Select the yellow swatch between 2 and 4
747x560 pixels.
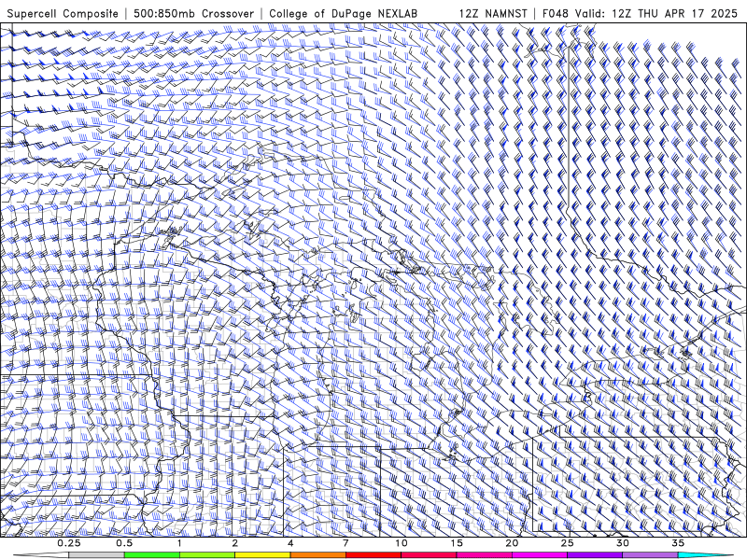(262, 555)
